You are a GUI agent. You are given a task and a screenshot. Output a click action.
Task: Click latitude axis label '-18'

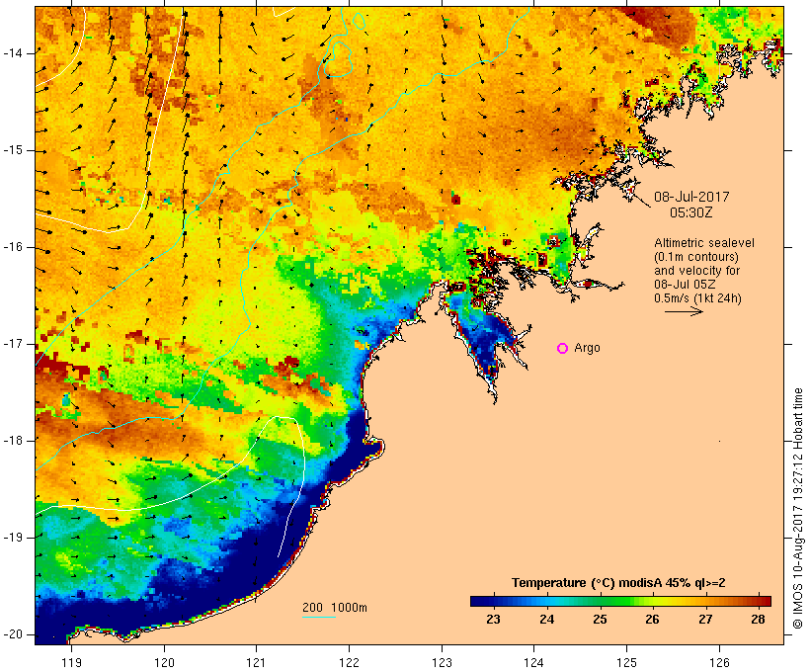(x=13, y=441)
